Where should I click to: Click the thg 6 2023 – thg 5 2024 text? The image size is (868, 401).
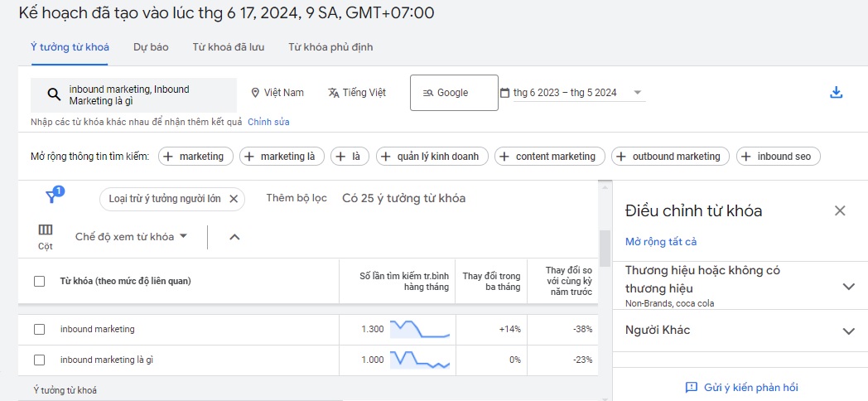[565, 93]
